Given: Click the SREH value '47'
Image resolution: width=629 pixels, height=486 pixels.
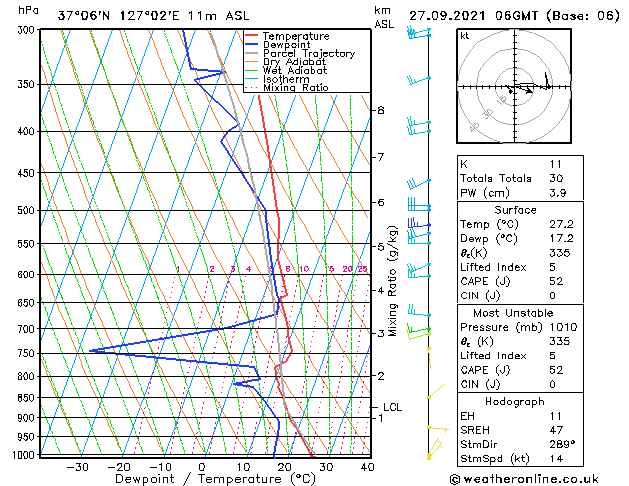Looking at the screenshot, I should [x=556, y=431].
